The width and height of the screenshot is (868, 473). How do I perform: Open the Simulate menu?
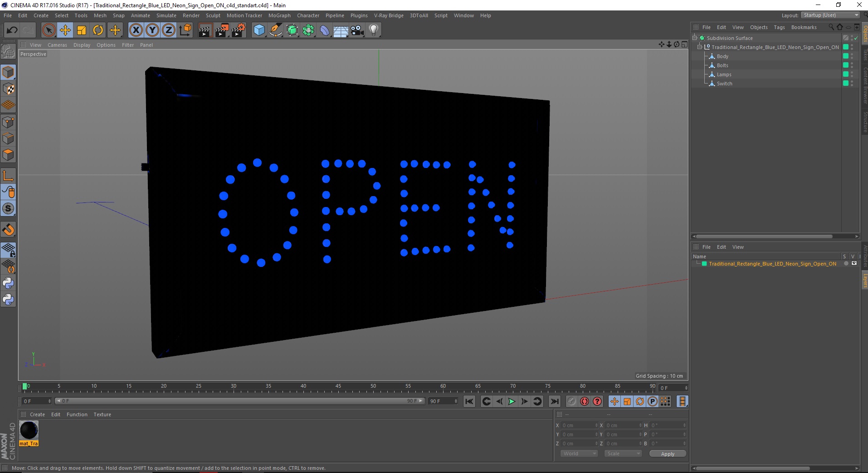click(166, 15)
